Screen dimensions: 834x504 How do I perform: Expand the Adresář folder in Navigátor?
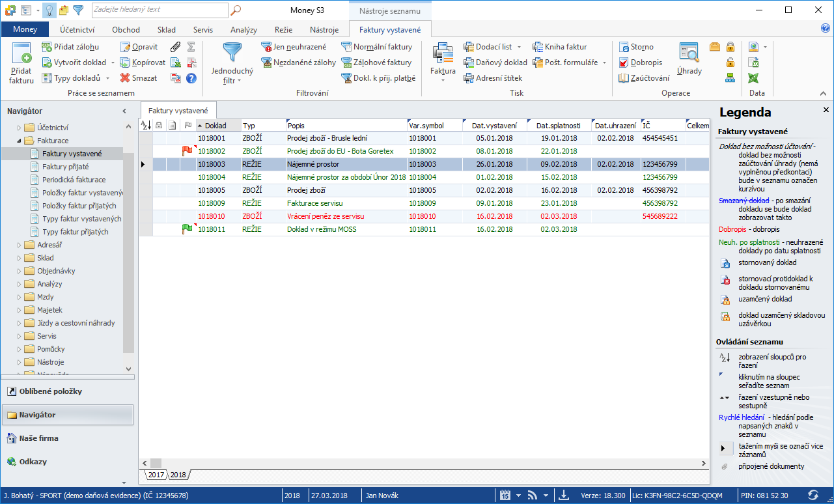(x=20, y=245)
